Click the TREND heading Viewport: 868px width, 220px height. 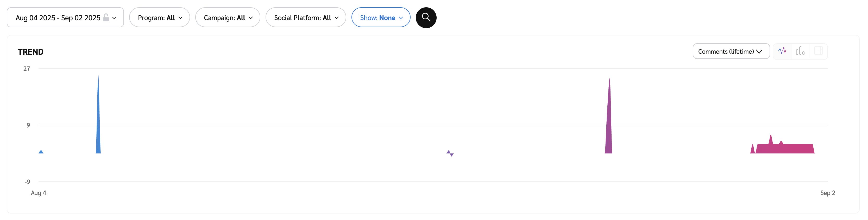pos(30,52)
